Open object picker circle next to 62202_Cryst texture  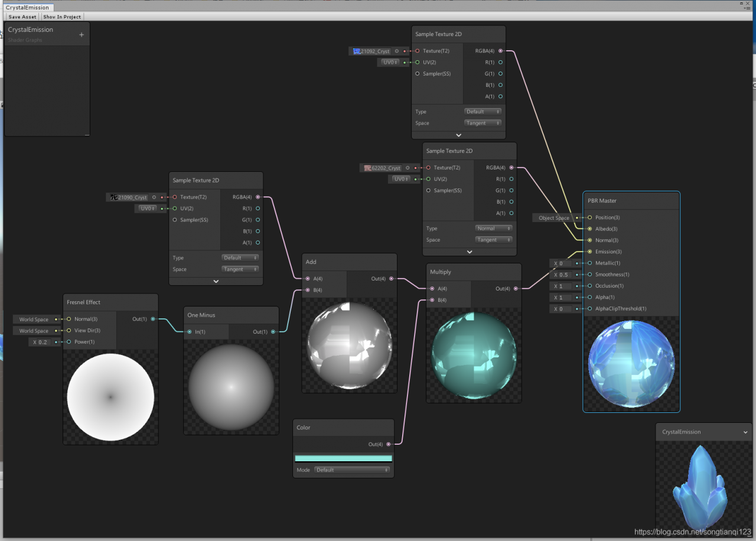click(408, 168)
